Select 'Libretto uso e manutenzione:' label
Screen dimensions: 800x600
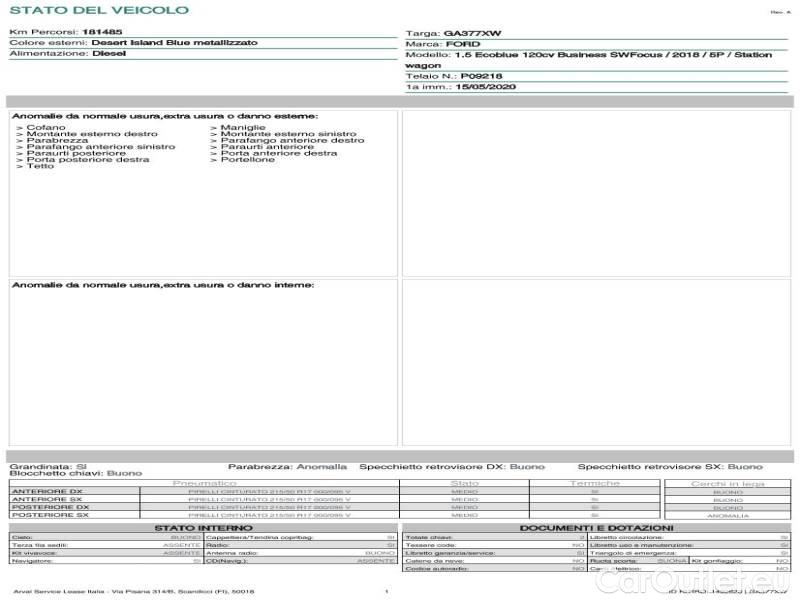(641, 545)
